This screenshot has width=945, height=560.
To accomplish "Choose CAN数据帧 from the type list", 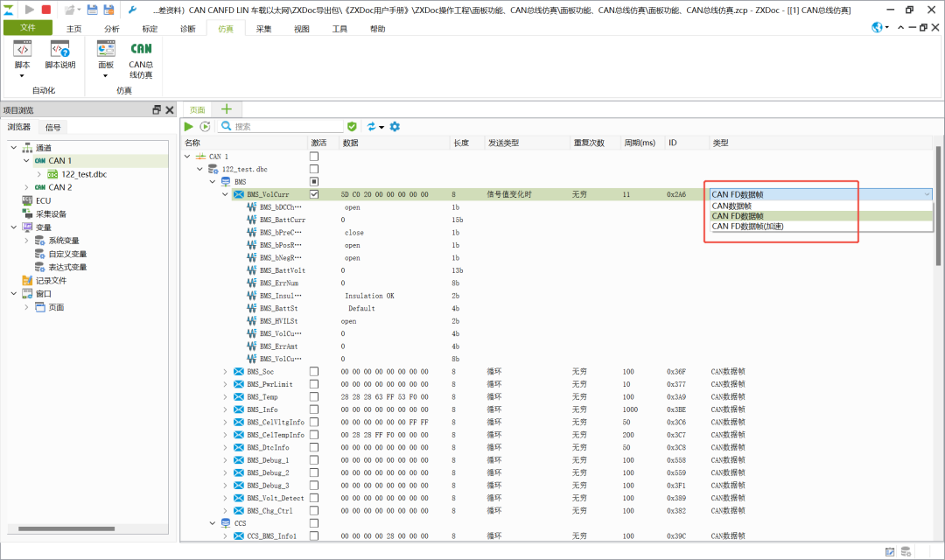I will click(822, 206).
